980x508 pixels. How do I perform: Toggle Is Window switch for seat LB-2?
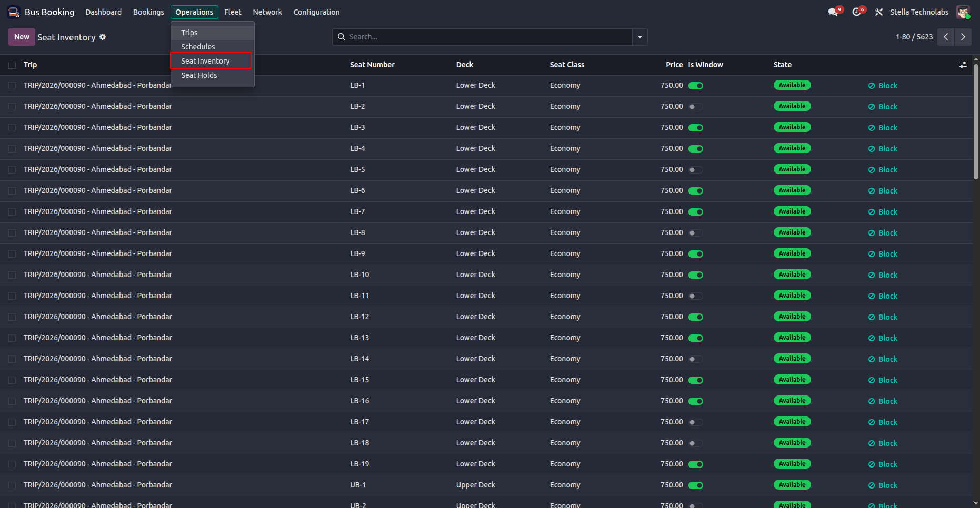[x=696, y=107]
